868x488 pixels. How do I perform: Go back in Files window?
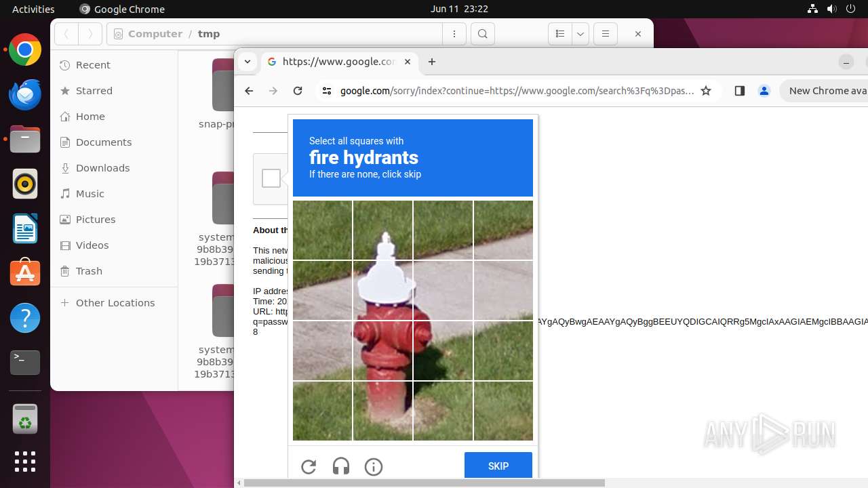[66, 34]
